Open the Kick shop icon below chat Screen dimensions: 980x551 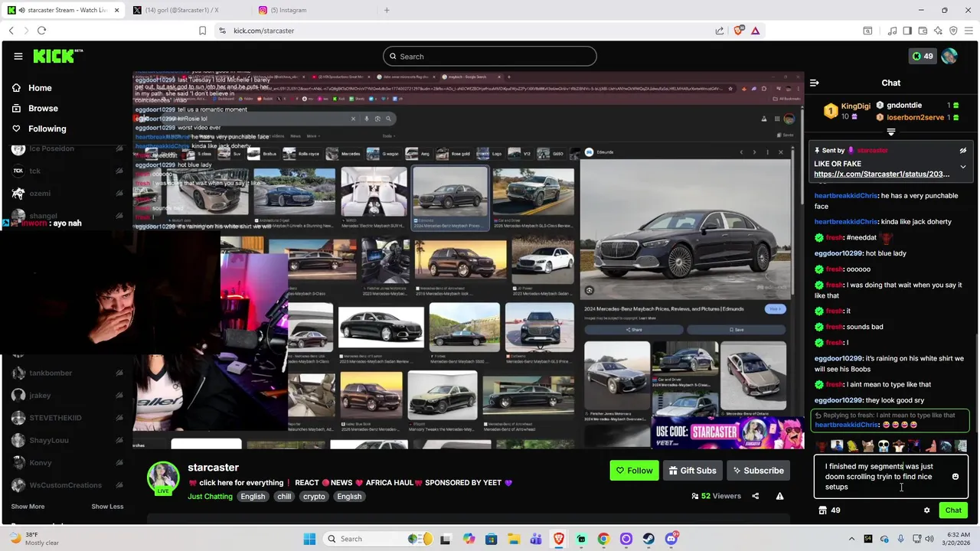pyautogui.click(x=823, y=510)
